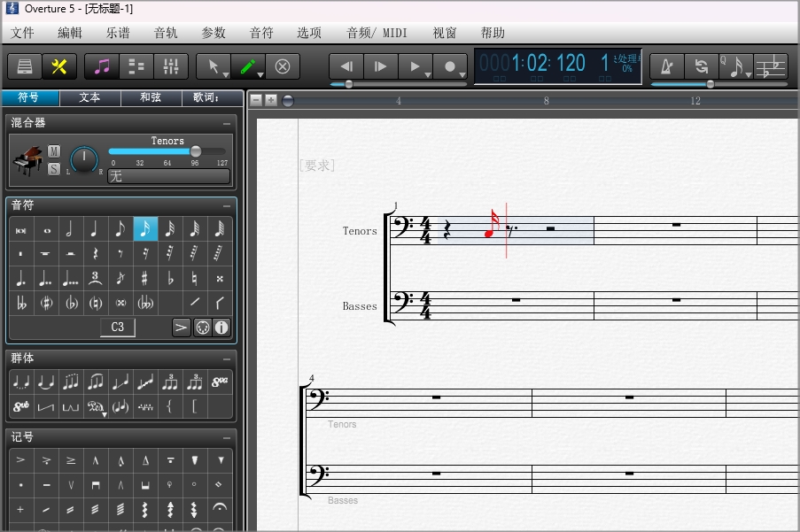Screen dimensions: 800x532
Task: Toggle the loop playback button
Action: pos(701,66)
